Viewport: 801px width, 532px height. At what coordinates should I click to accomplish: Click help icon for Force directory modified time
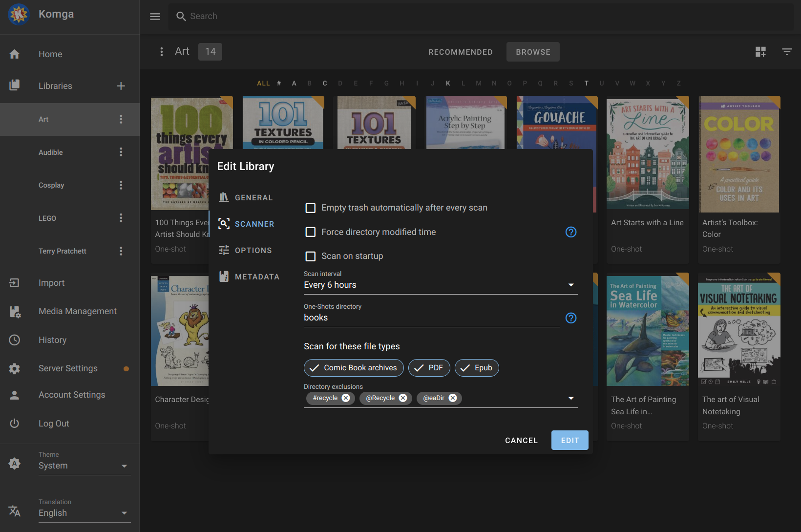point(570,232)
